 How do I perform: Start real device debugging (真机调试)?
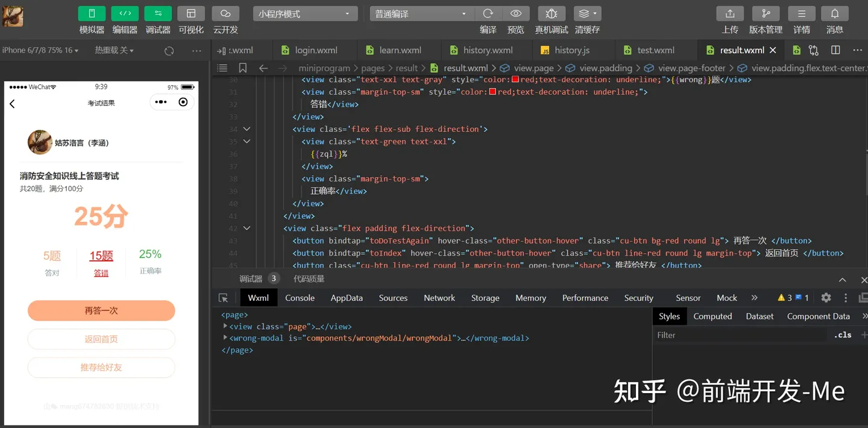pos(552,14)
